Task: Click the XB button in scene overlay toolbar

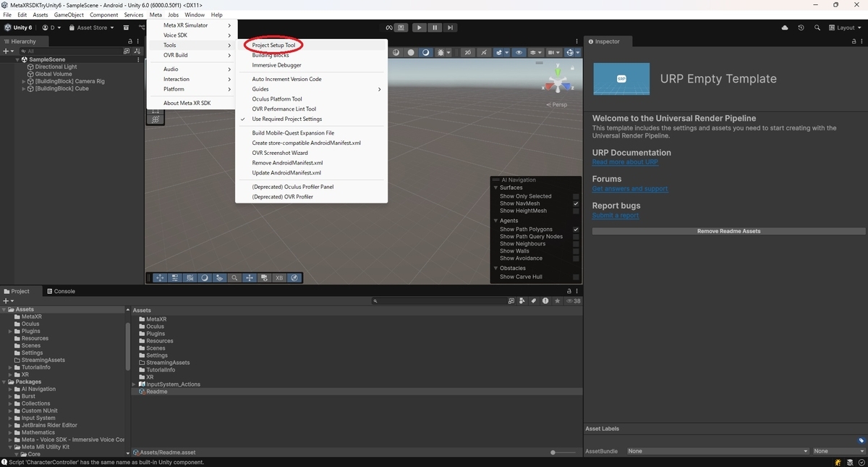Action: pyautogui.click(x=279, y=277)
